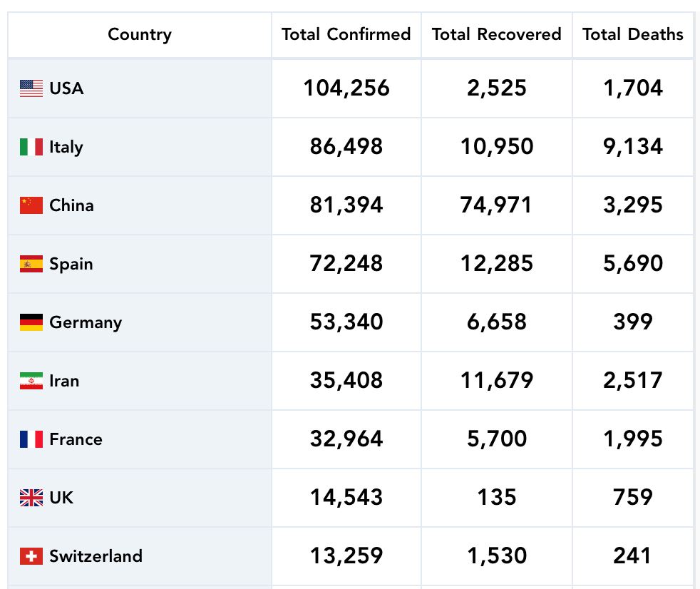
Task: Click UK's total recovered value 135
Action: (497, 498)
